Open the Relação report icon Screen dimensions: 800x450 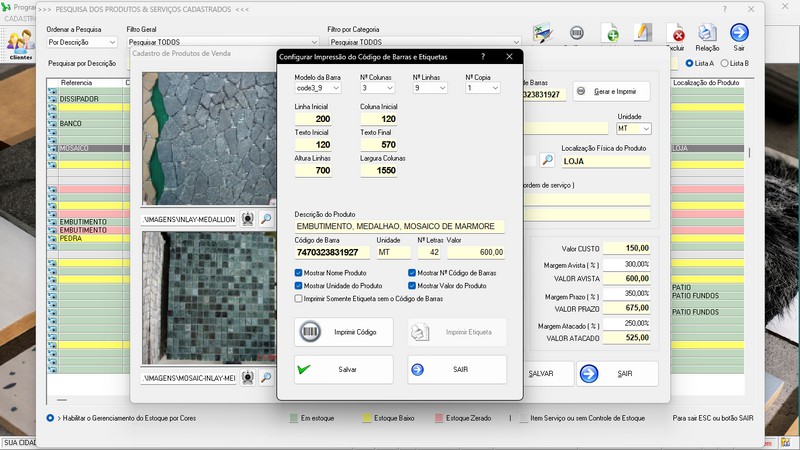pos(707,37)
